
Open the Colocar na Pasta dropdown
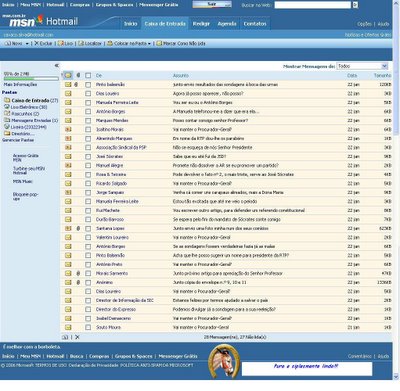click(149, 44)
